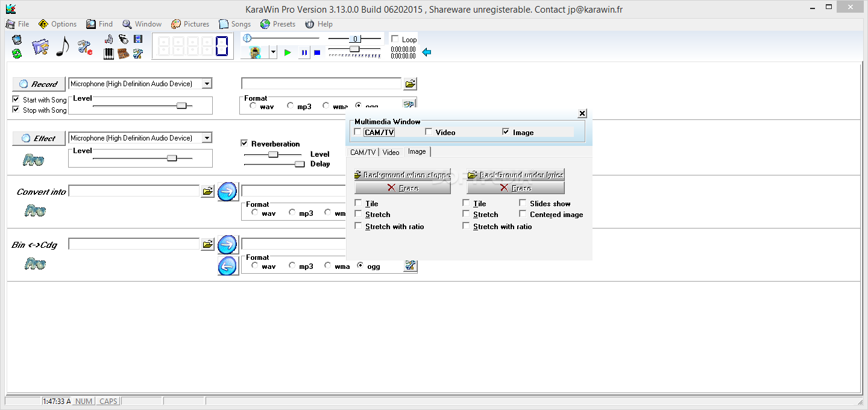Open Record microphone device dropdown
The image size is (868, 410).
(207, 84)
